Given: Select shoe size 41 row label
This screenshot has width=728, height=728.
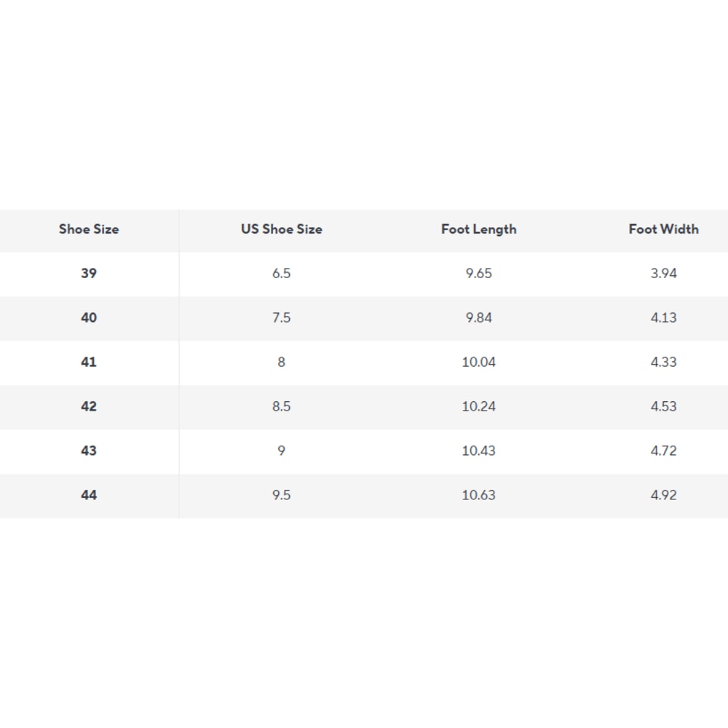Looking at the screenshot, I should pyautogui.click(x=89, y=363).
